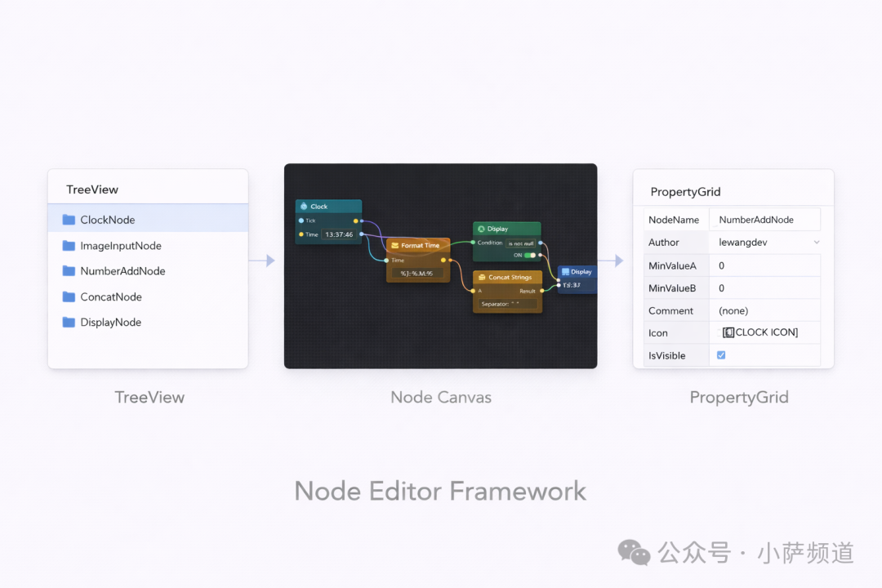The height and width of the screenshot is (588, 882).
Task: Click the Result output port on Concat Strings
Action: (x=541, y=291)
